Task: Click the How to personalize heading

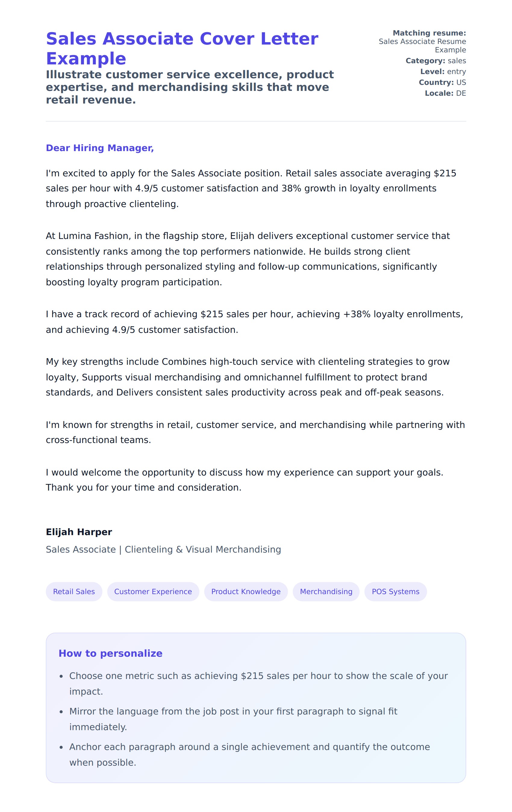Action: 110,653
